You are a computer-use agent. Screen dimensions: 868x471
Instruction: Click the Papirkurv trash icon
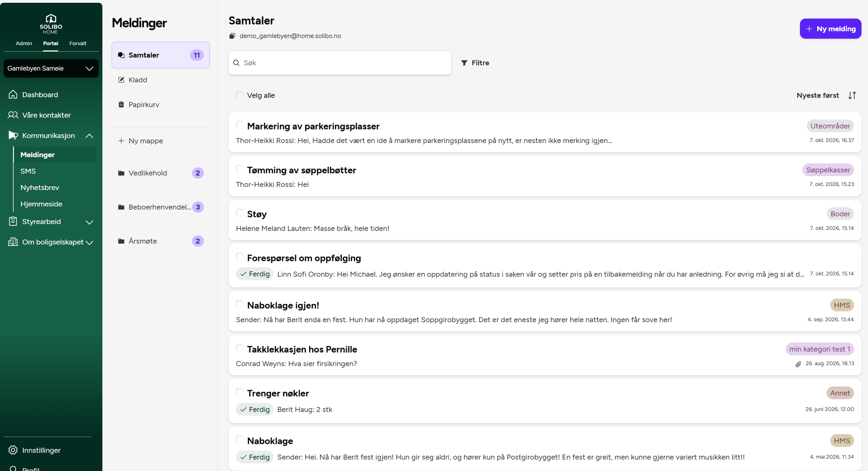121,105
